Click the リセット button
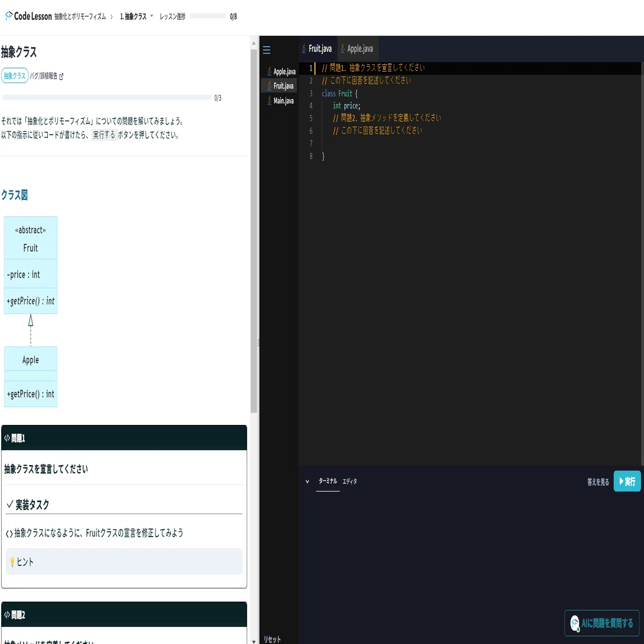Image resolution: width=644 pixels, height=644 pixels. coord(272,639)
